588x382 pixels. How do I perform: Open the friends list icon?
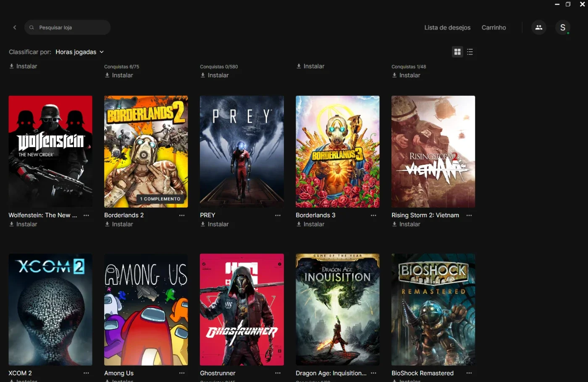pyautogui.click(x=539, y=27)
